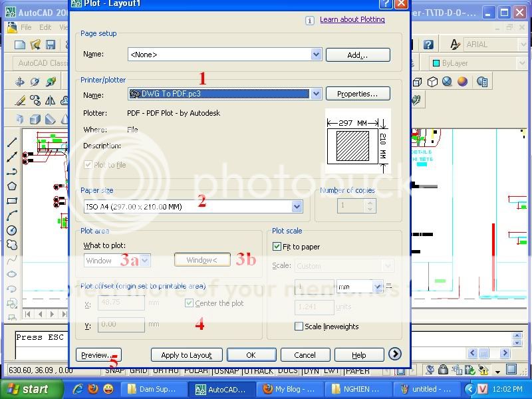Viewport: 532px width, 399px height.
Task: Click the Copy objects tool icon
Action: click(x=35, y=100)
